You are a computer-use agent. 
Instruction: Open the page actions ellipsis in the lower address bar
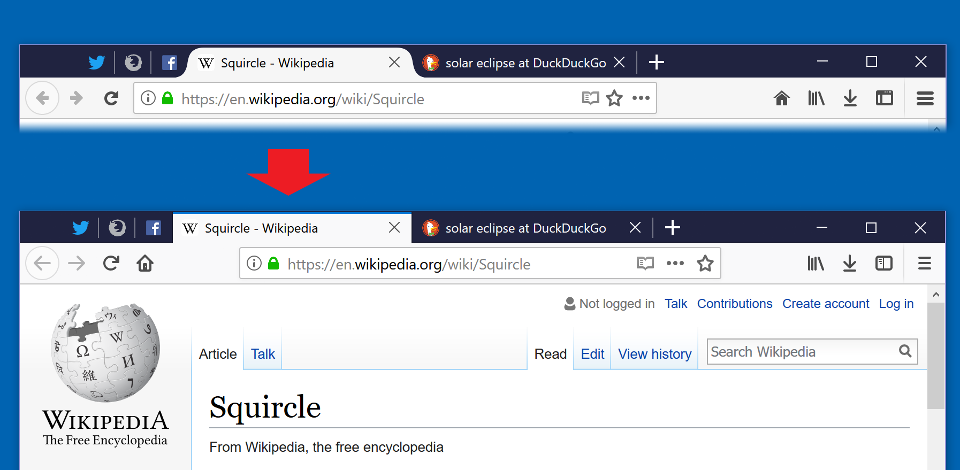(x=676, y=264)
